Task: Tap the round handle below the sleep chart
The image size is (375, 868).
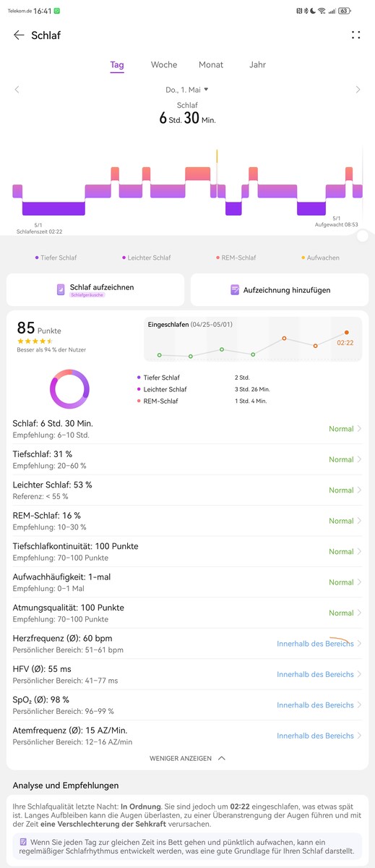Action: 363,236
